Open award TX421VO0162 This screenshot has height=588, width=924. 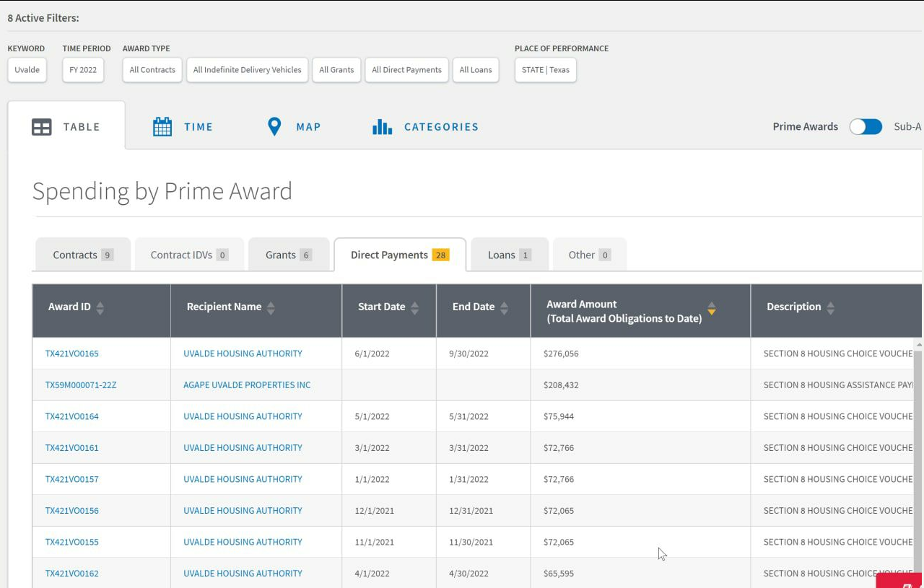pyautogui.click(x=71, y=574)
